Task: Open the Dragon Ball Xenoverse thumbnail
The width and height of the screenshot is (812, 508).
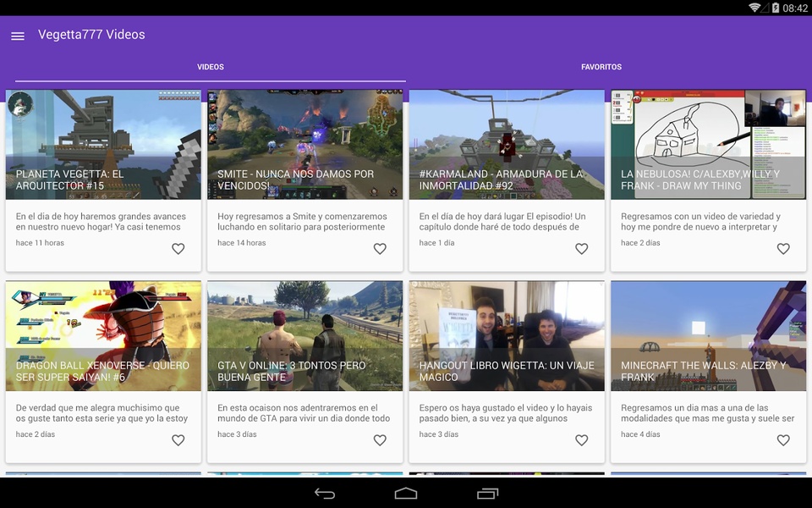Action: (103, 336)
